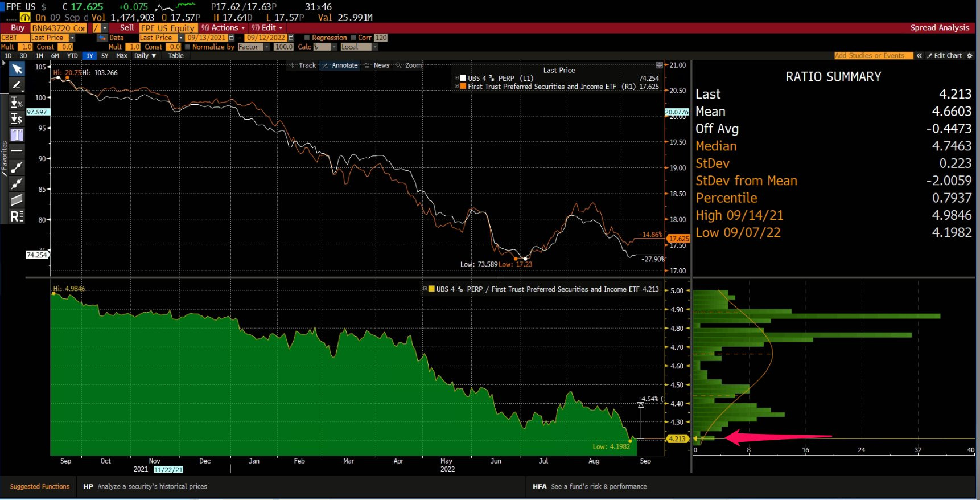Click the legend options icon above 21.00
The image size is (980, 500).
660,65
